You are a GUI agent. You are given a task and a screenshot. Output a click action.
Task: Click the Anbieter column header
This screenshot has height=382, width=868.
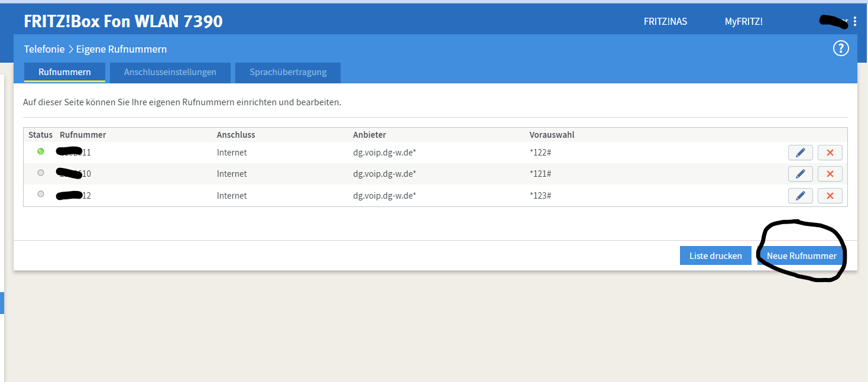click(x=370, y=135)
